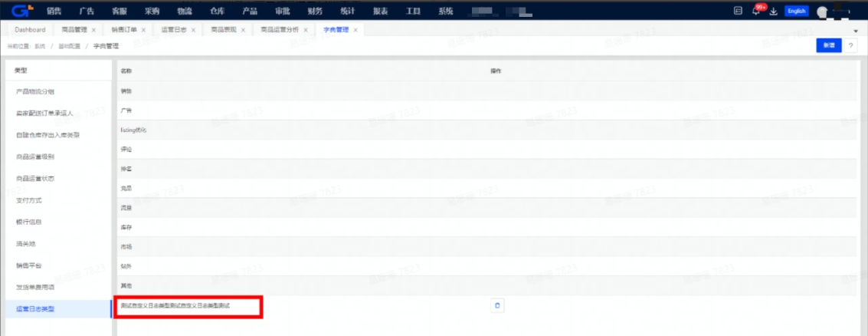Open the 仓库 top menu
The image size is (868, 336).
217,11
